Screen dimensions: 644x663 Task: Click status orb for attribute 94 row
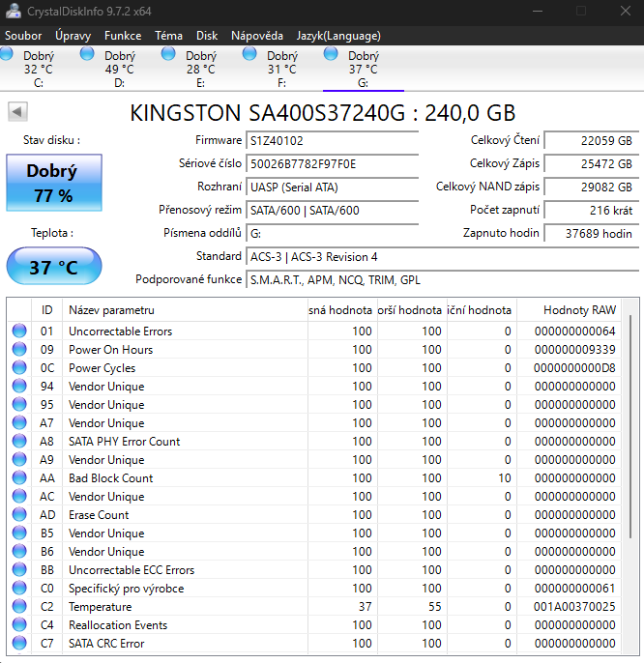(19, 386)
